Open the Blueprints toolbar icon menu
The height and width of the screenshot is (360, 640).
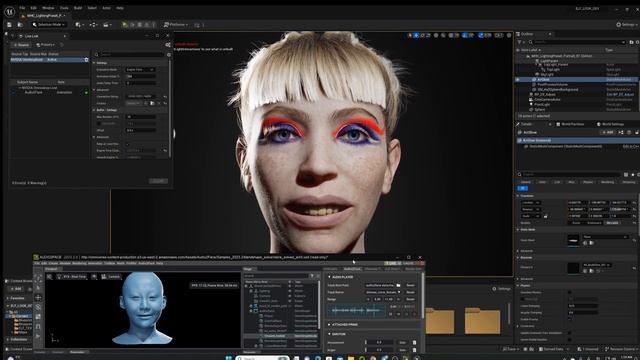(x=93, y=25)
